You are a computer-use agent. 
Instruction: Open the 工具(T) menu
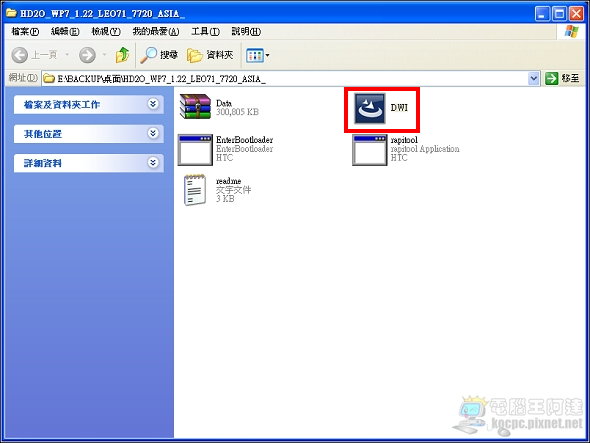pyautogui.click(x=205, y=32)
